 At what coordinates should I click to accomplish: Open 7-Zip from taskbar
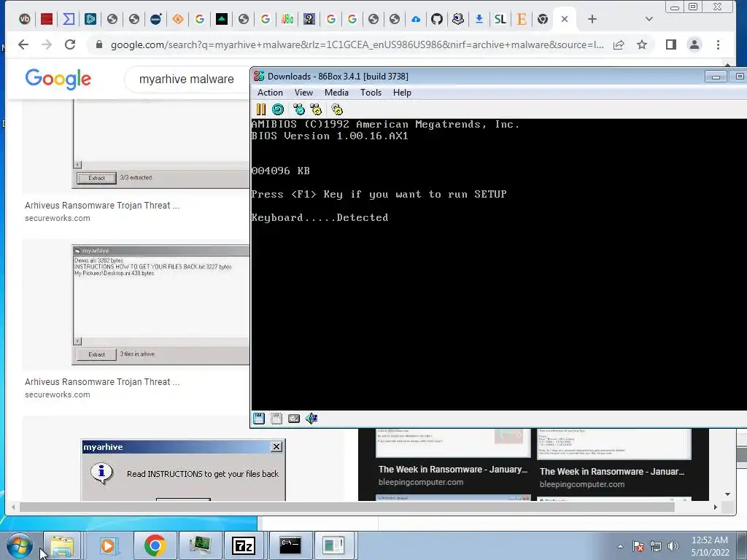click(x=244, y=545)
